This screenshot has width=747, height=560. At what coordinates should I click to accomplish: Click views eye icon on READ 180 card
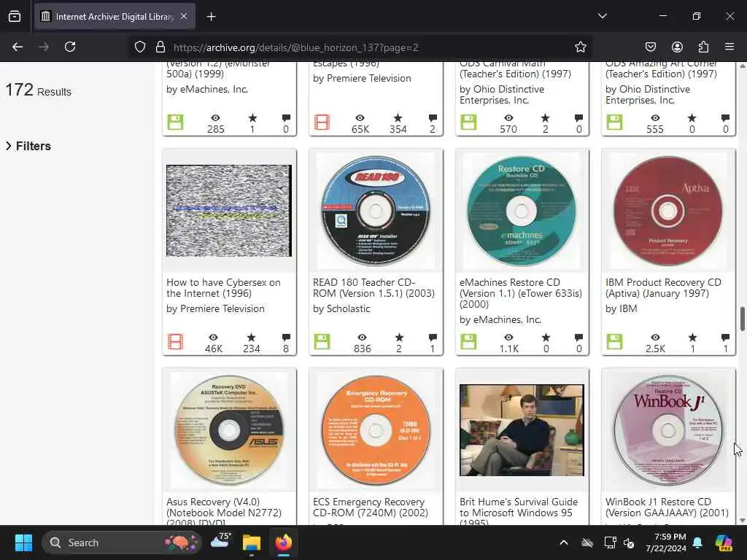tap(362, 337)
